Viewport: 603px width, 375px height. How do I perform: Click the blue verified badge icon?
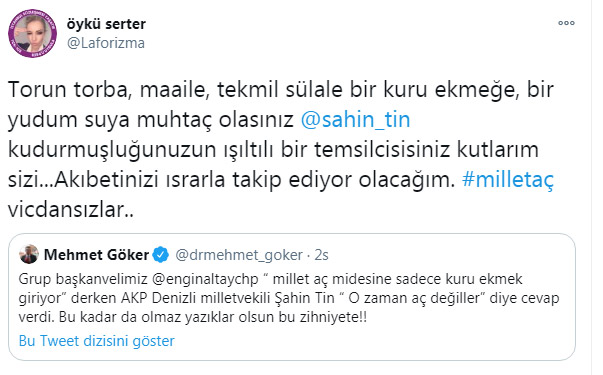161,255
